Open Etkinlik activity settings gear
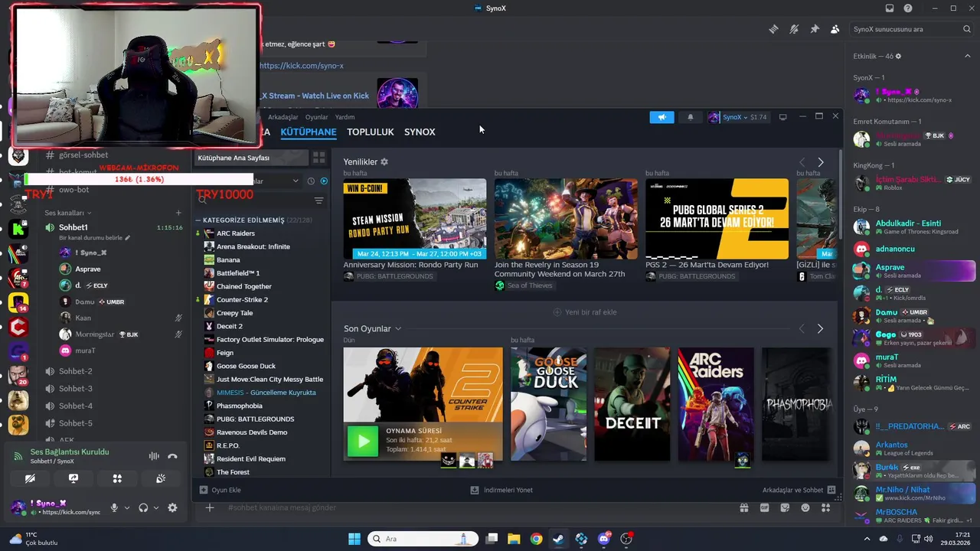Screen dimensions: 980x551 coord(898,57)
